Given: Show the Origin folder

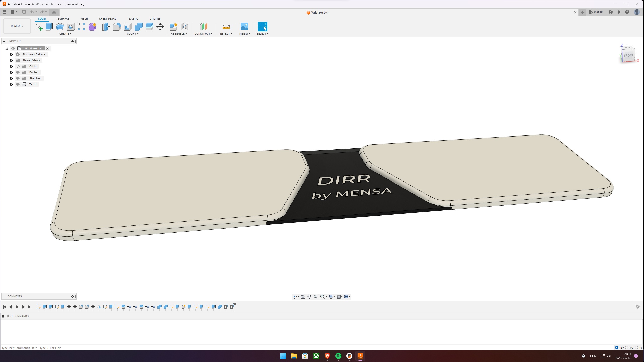Looking at the screenshot, I should click(17, 66).
